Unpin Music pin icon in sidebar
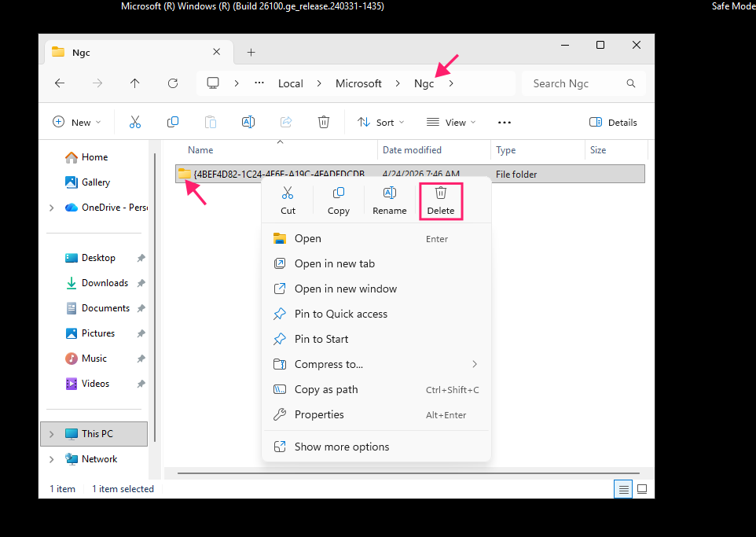756x537 pixels. [x=141, y=359]
